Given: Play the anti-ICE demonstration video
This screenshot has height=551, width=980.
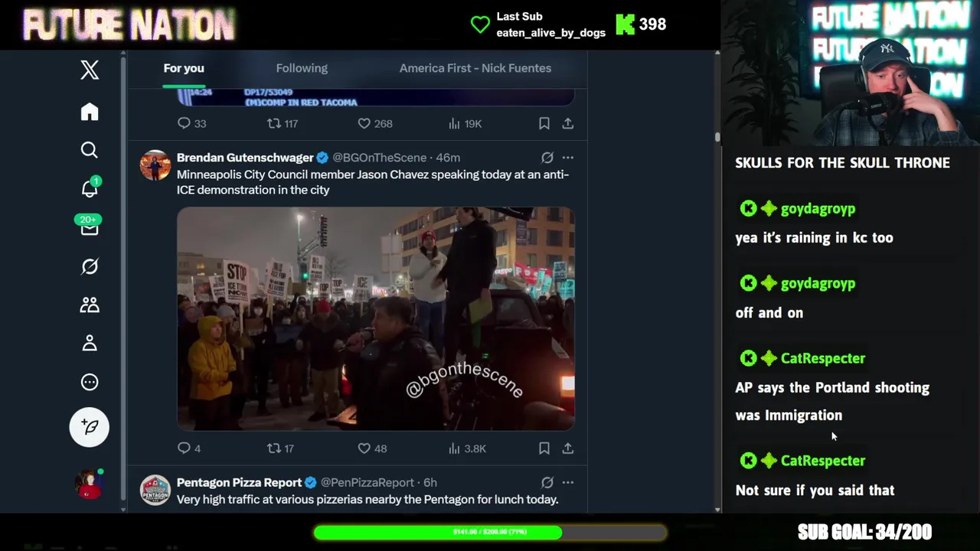Looking at the screenshot, I should 376,318.
